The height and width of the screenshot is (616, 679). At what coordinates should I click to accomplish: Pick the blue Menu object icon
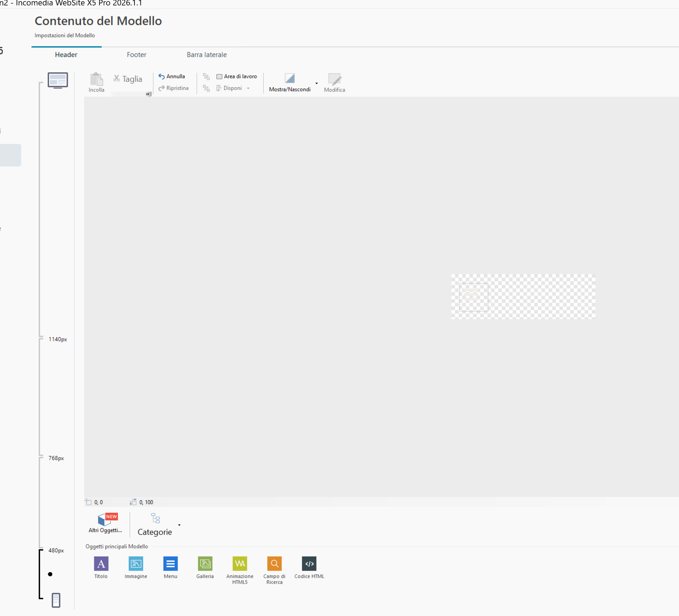(170, 563)
